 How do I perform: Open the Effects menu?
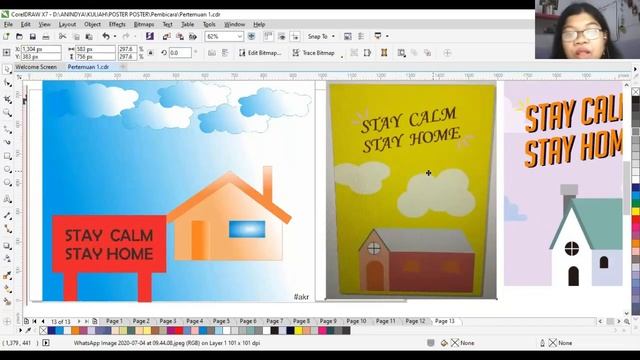[x=117, y=24]
